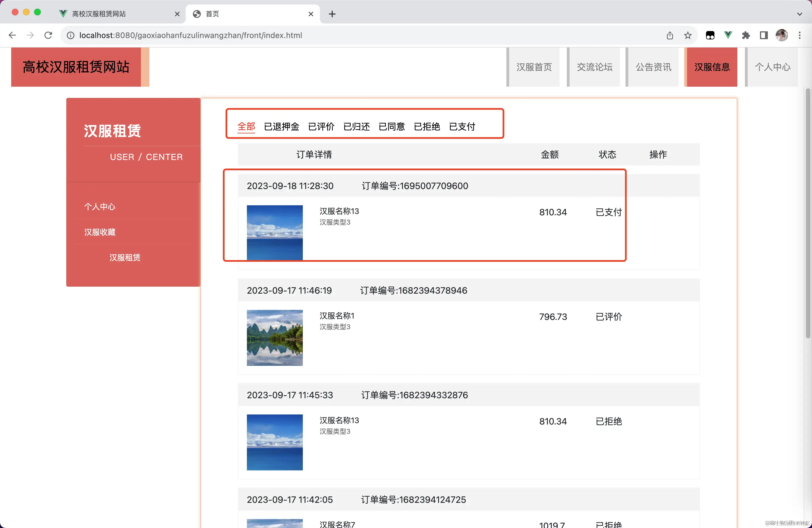
Task: Open the tab search chevron
Action: [799, 14]
